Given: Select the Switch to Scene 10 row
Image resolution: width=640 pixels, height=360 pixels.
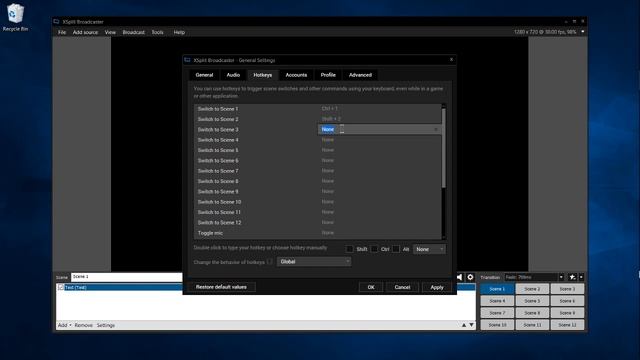Looking at the screenshot, I should tap(318, 202).
